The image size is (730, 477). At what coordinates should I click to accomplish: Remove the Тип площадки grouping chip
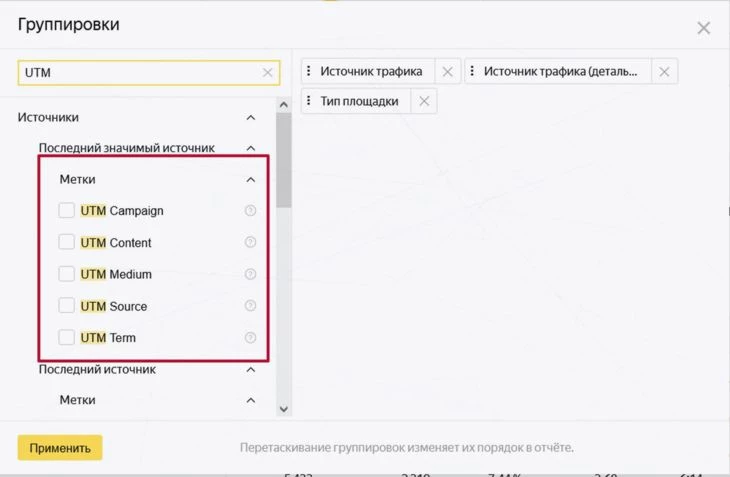click(x=424, y=101)
